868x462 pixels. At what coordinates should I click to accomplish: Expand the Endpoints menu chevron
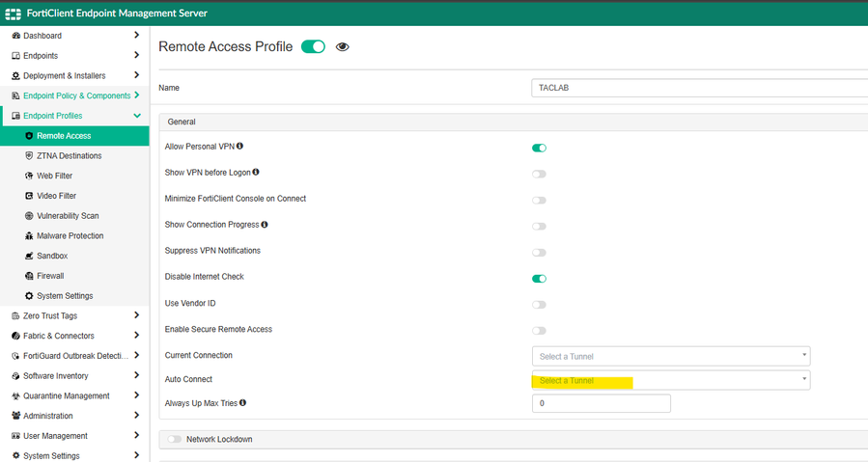click(x=137, y=55)
